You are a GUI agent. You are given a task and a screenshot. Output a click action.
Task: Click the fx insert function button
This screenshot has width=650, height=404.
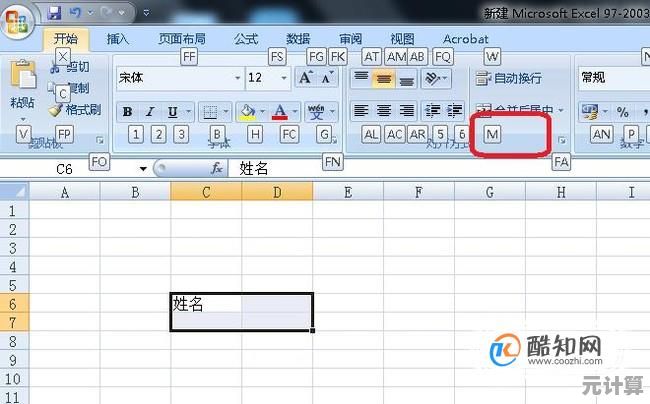216,169
